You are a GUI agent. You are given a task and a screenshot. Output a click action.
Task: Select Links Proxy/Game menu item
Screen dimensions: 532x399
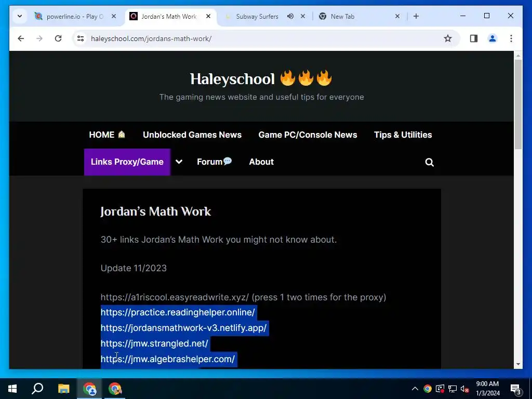click(x=127, y=162)
